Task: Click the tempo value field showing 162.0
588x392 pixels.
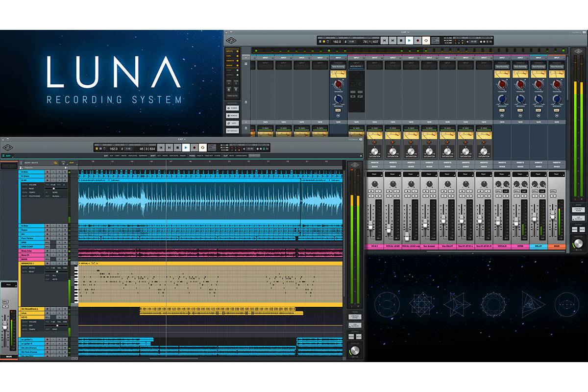Action: click(x=114, y=148)
